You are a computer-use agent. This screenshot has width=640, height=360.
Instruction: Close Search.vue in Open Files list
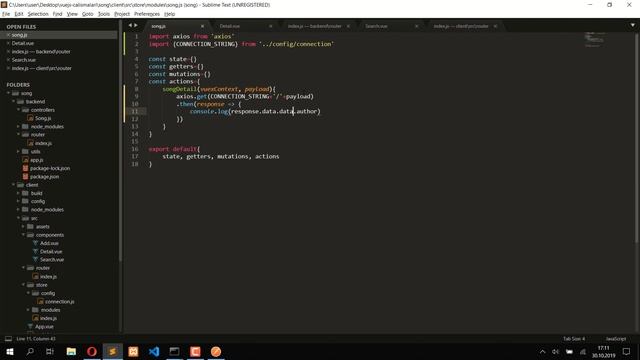(8, 60)
